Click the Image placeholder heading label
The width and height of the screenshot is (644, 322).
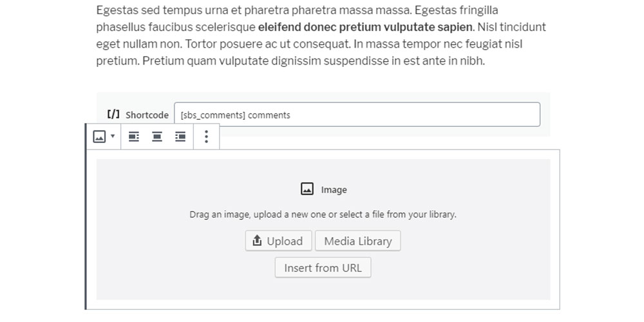tap(334, 190)
